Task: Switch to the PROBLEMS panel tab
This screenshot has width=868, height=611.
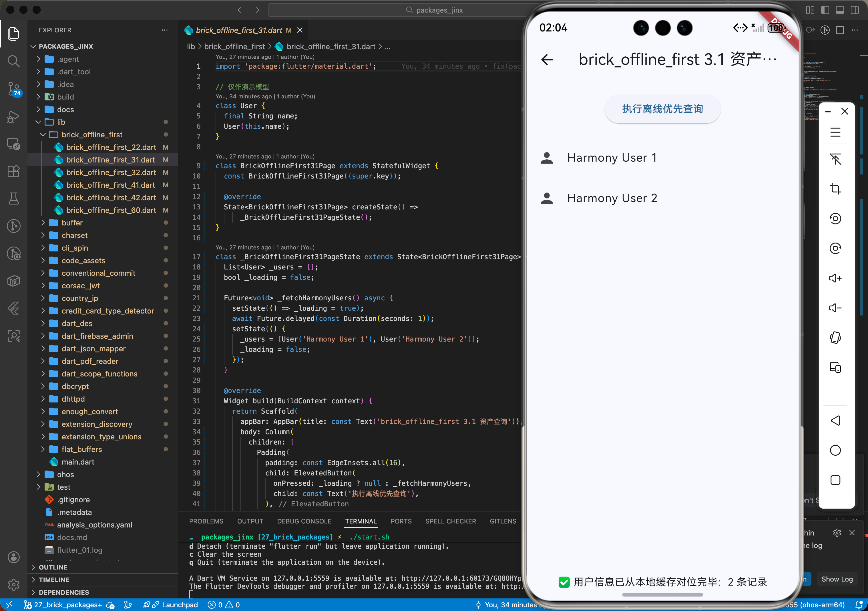Action: click(206, 521)
